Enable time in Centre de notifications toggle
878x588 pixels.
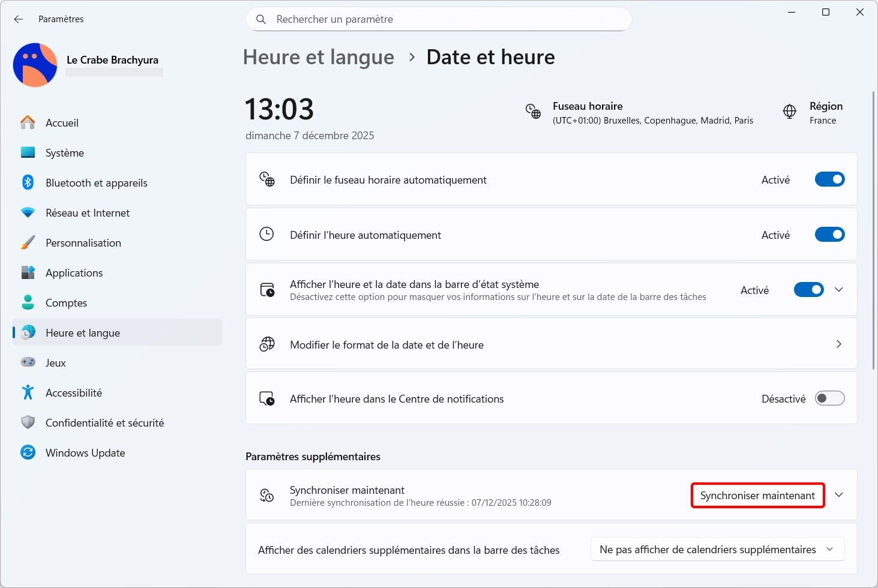point(829,398)
